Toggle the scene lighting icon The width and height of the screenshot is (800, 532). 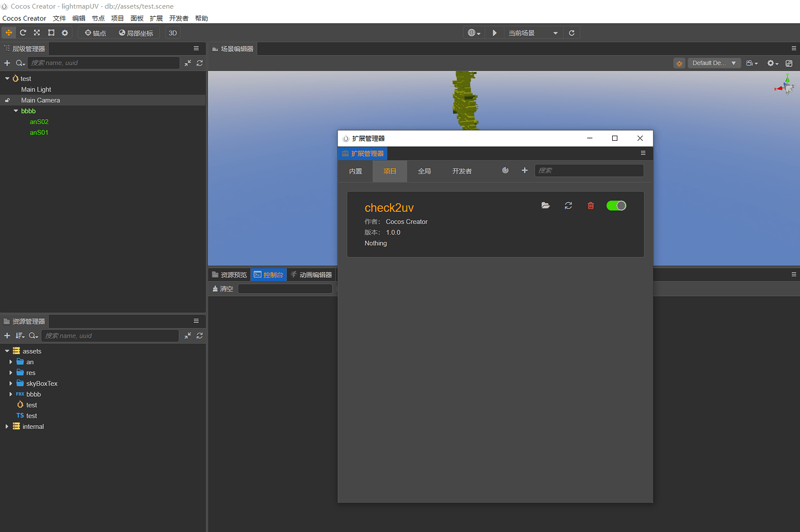click(x=679, y=63)
